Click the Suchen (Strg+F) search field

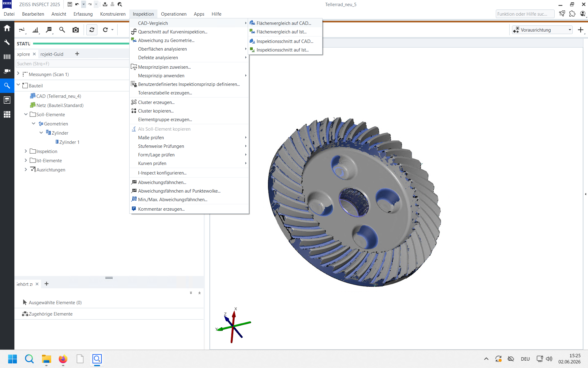click(x=72, y=64)
